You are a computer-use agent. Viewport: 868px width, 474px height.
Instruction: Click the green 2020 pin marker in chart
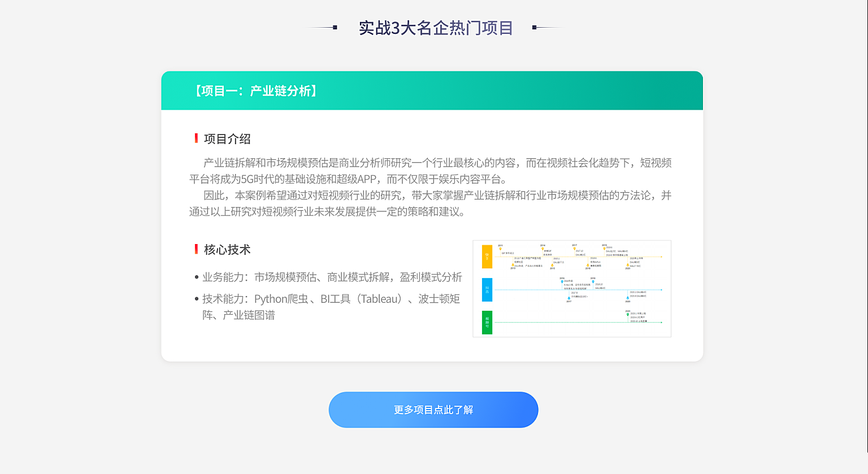(627, 314)
